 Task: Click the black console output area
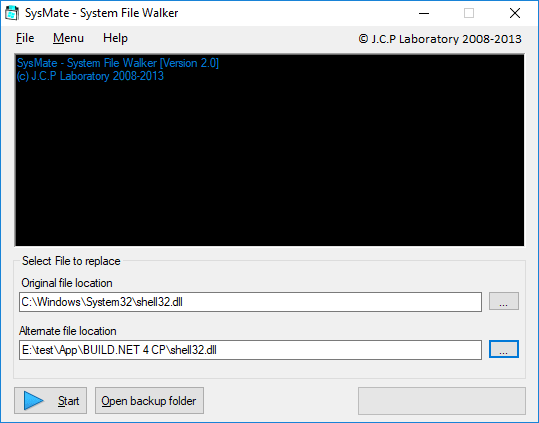pos(270,150)
